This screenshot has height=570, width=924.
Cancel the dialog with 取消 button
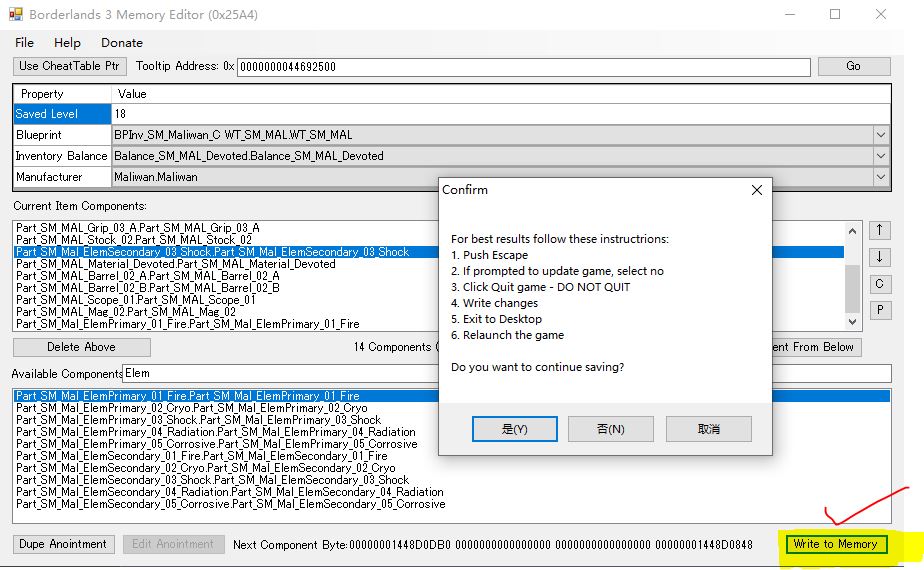click(x=709, y=429)
